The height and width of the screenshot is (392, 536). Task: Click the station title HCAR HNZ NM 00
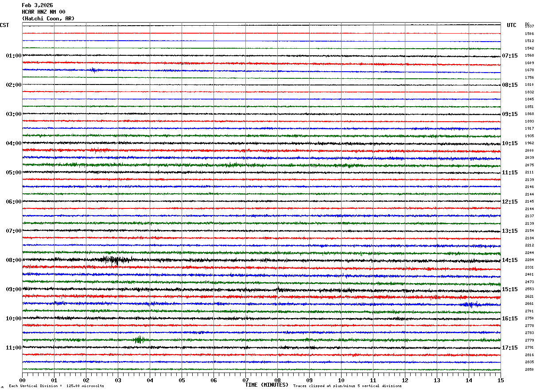43,12
